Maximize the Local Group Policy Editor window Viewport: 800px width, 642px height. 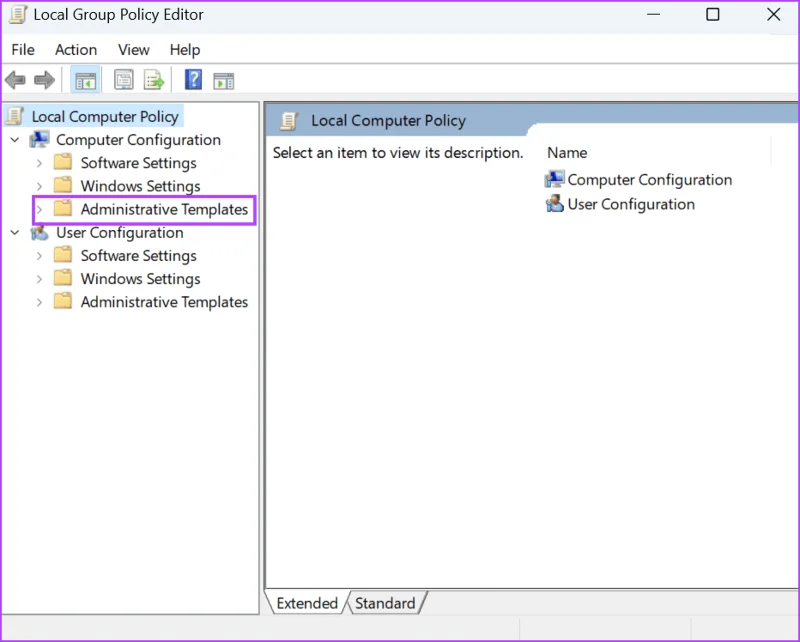pyautogui.click(x=713, y=14)
